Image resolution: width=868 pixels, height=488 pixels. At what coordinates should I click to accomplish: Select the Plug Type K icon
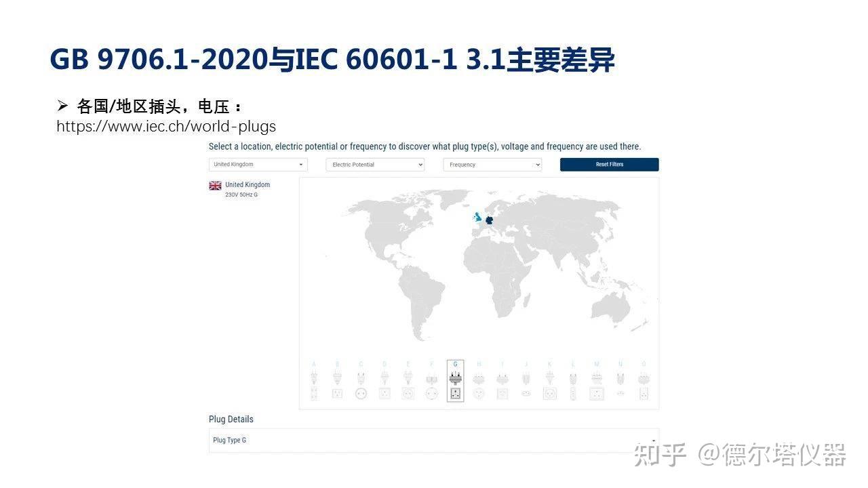click(549, 380)
